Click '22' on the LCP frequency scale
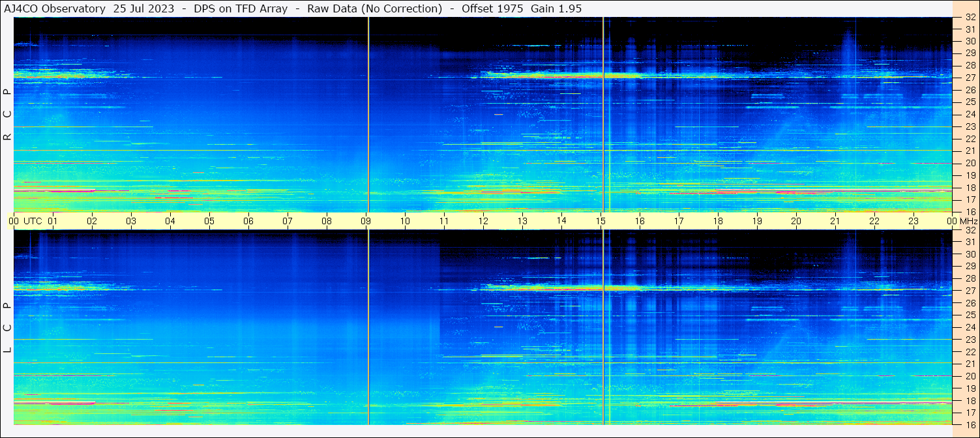This screenshot has width=980, height=438. pyautogui.click(x=970, y=351)
